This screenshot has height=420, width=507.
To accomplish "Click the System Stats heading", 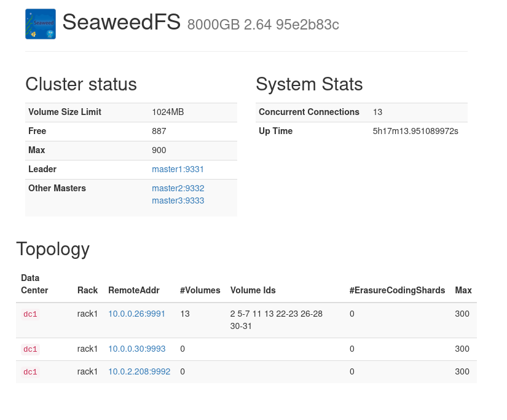I will (x=309, y=84).
